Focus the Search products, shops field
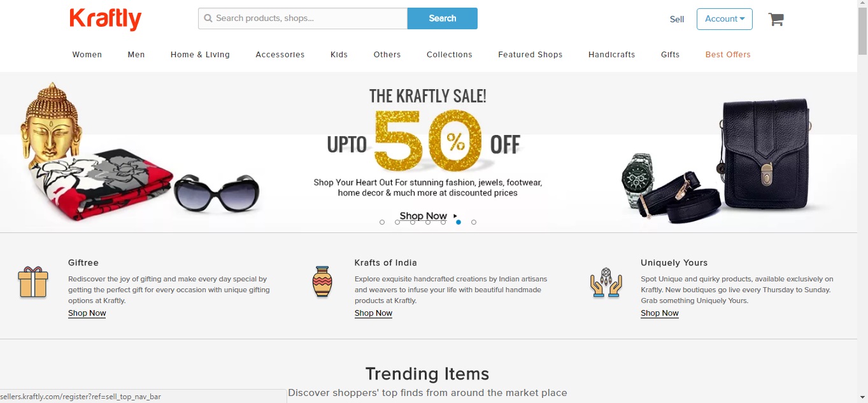The width and height of the screenshot is (868, 403). point(303,18)
